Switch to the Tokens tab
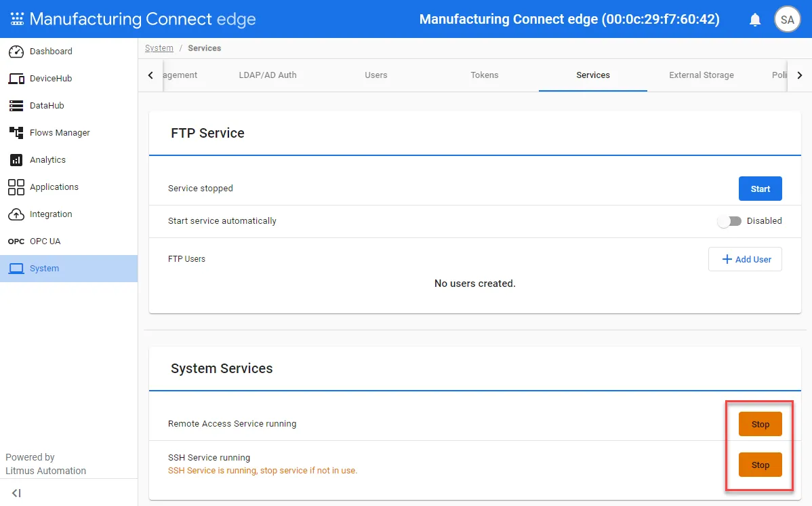Viewport: 812px width, 506px height. [x=484, y=75]
